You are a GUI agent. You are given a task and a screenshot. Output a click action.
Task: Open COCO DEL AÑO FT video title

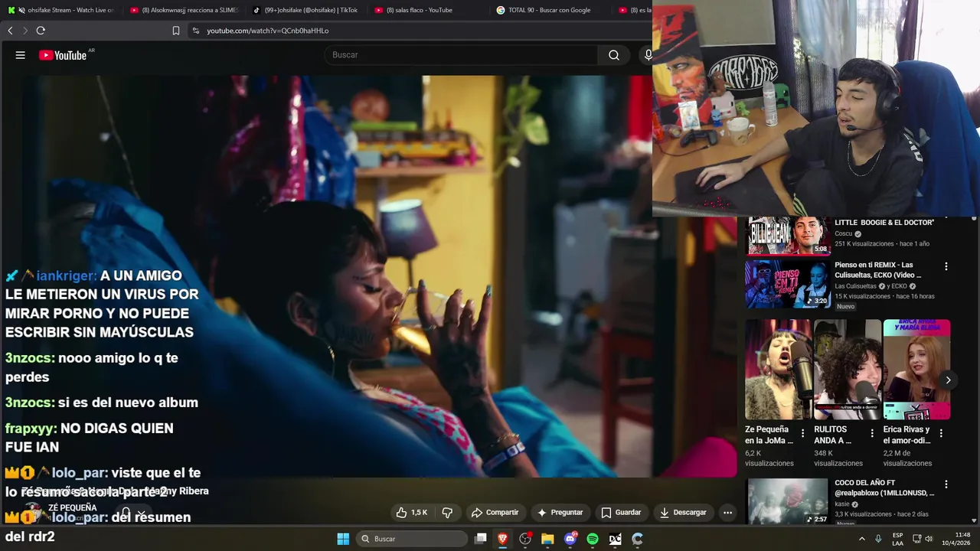[884, 488]
